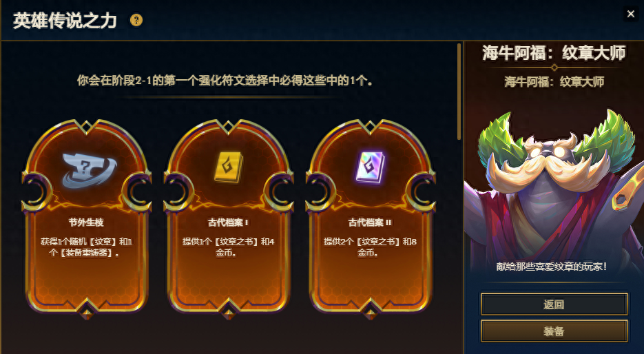Select the gold book icon of 古代档案 I

[x=229, y=167]
